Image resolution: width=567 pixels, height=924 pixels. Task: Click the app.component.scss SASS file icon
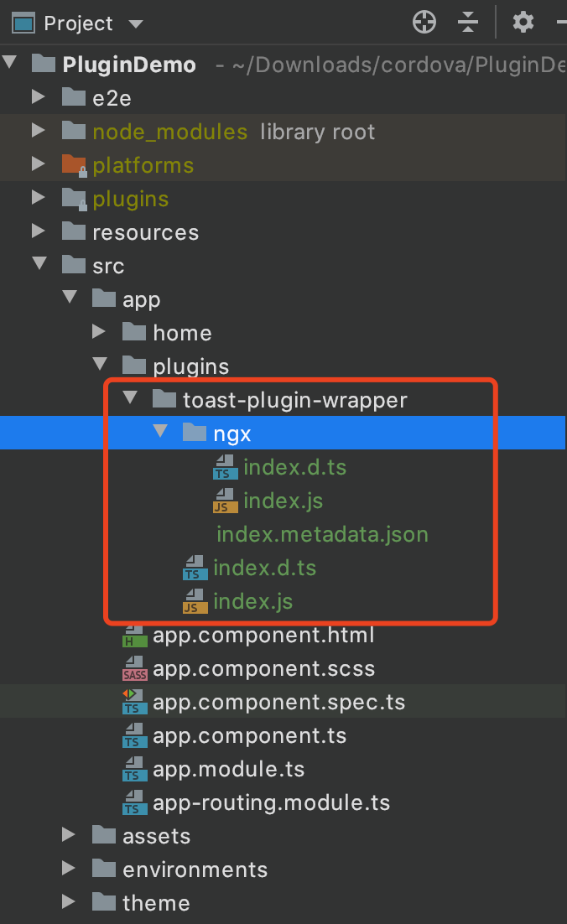pyautogui.click(x=133, y=669)
